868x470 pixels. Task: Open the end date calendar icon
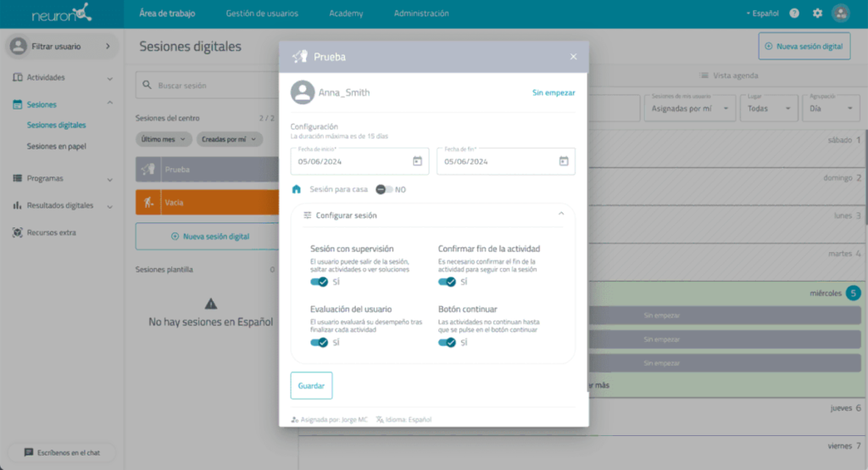point(564,161)
